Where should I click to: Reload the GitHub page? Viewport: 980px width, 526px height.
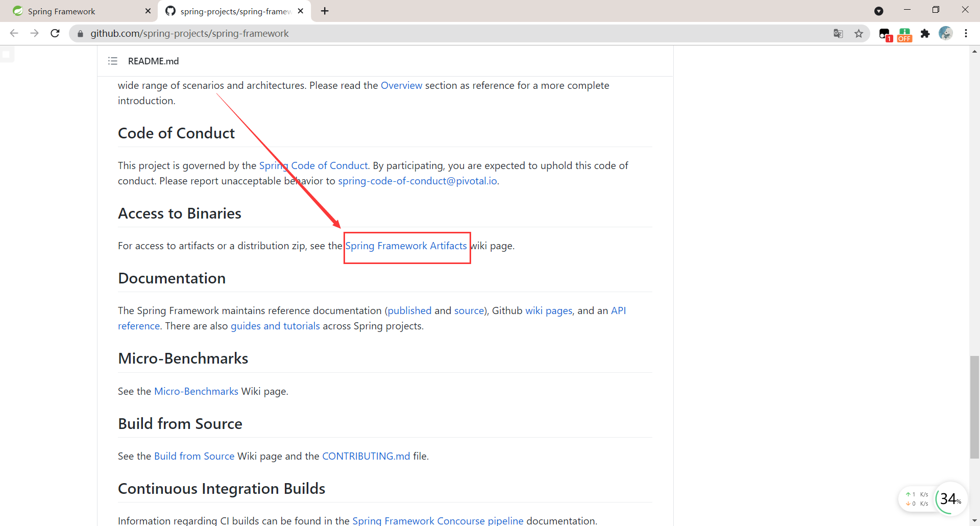point(55,33)
